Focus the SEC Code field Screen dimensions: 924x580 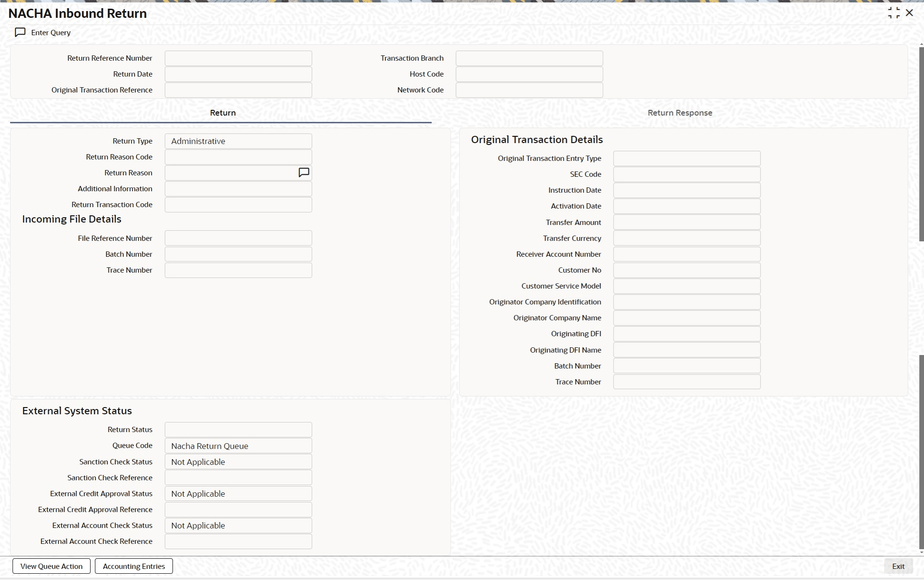(687, 174)
